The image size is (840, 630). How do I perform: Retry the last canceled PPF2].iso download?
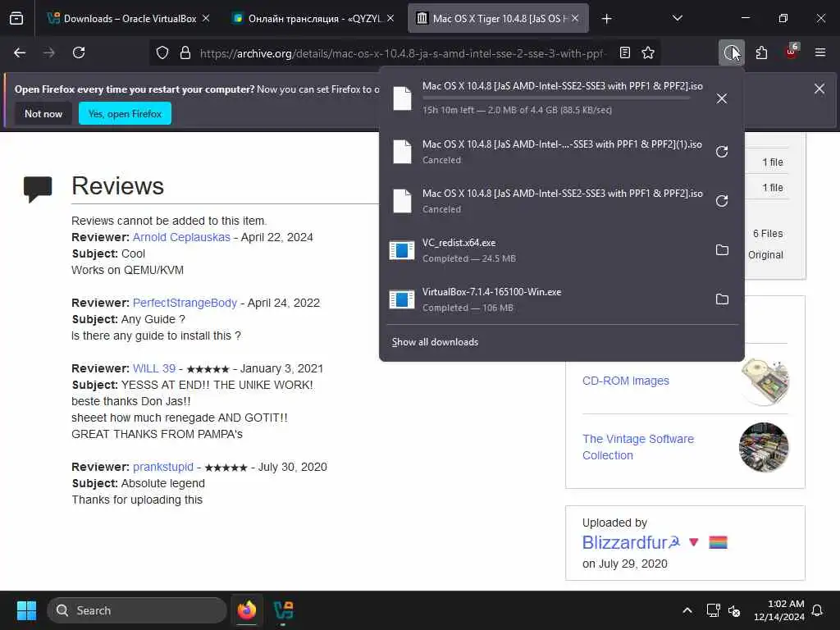click(722, 201)
